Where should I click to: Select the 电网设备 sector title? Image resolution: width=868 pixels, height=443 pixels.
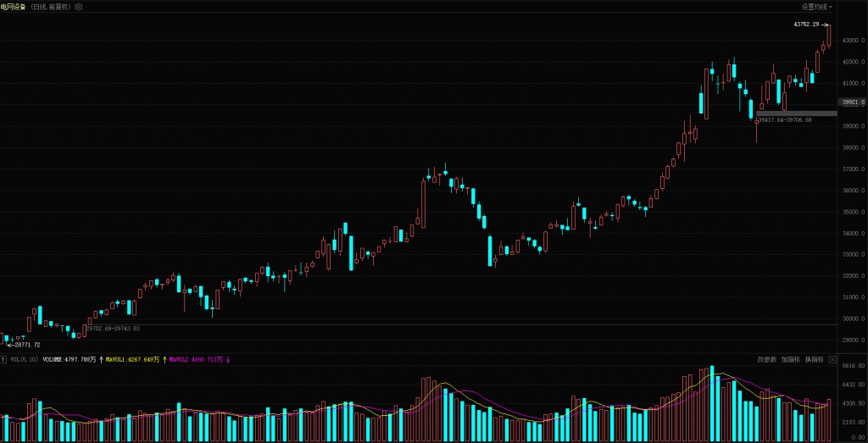click(13, 6)
